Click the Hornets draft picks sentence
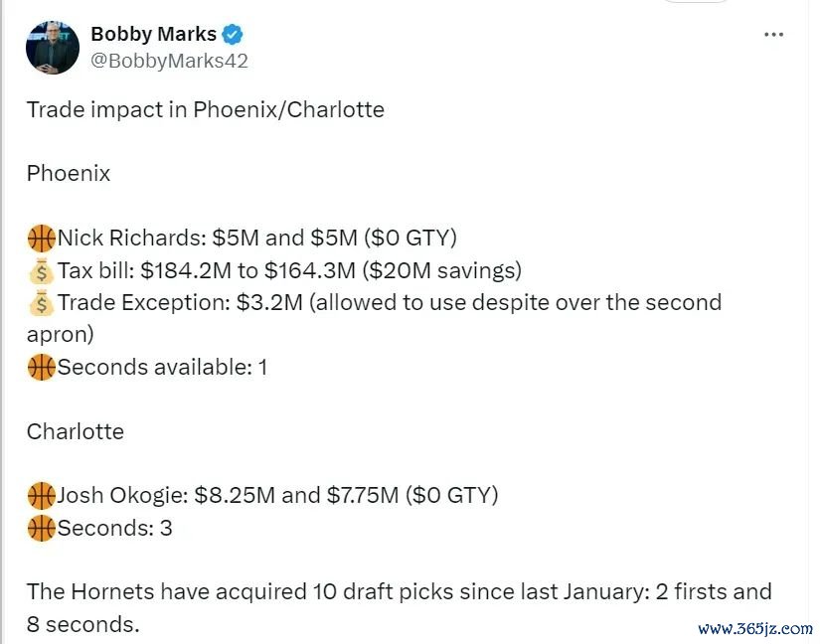This screenshot has height=644, width=820. pos(399,608)
